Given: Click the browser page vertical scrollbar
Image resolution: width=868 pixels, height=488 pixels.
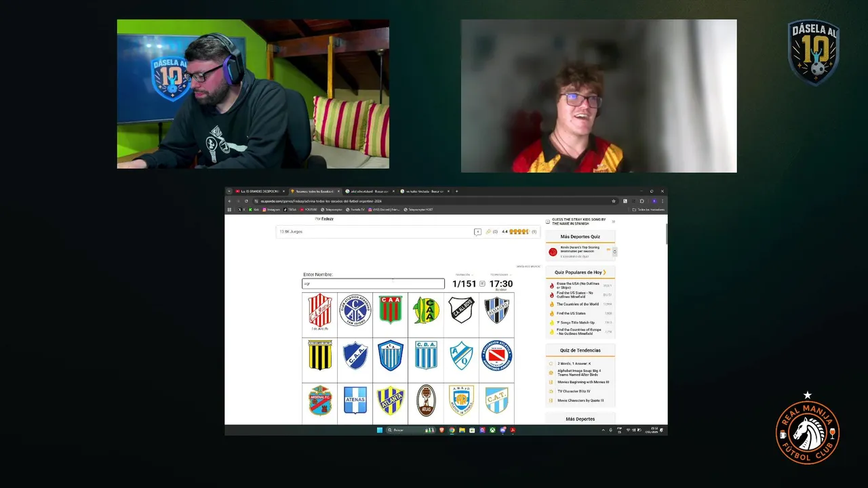Looking at the screenshot, I should tap(665, 232).
